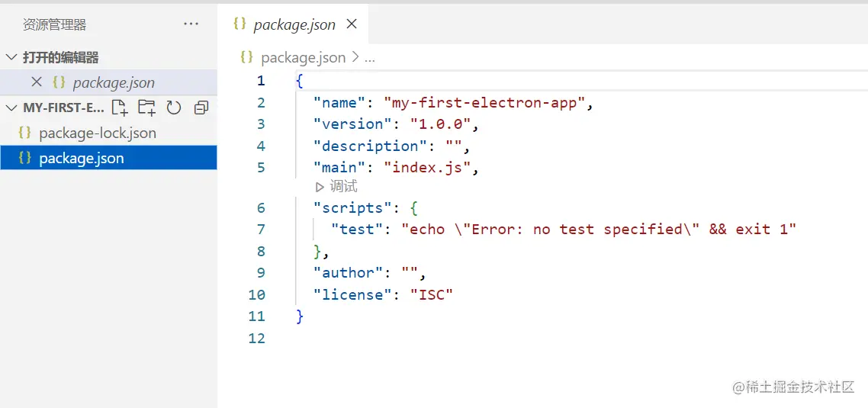Open the explorer more actions ellipsis
The height and width of the screenshot is (408, 868).
[x=191, y=24]
